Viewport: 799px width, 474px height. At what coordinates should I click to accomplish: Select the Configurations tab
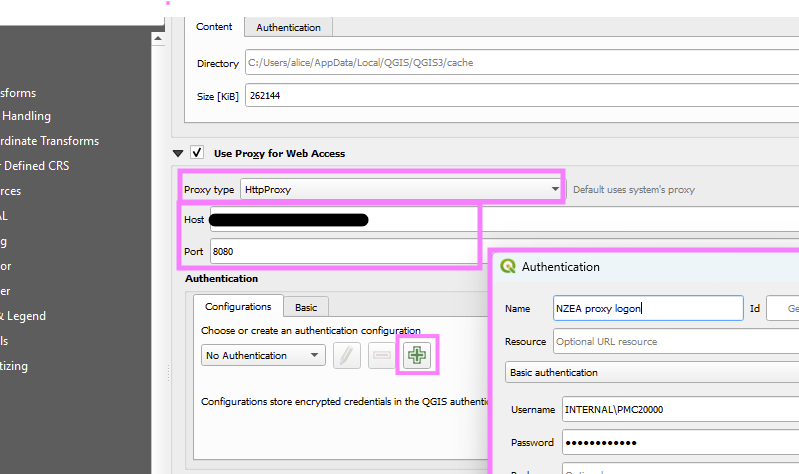(238, 306)
